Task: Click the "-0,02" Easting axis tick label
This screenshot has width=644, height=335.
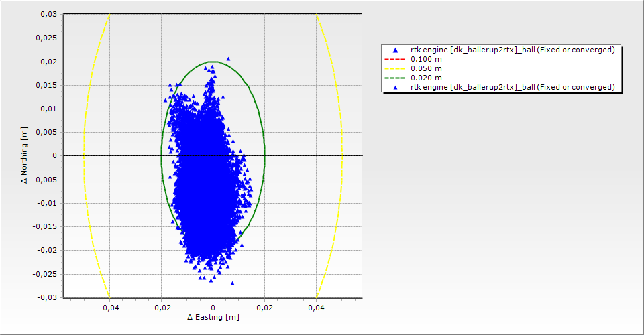Action: pos(160,307)
